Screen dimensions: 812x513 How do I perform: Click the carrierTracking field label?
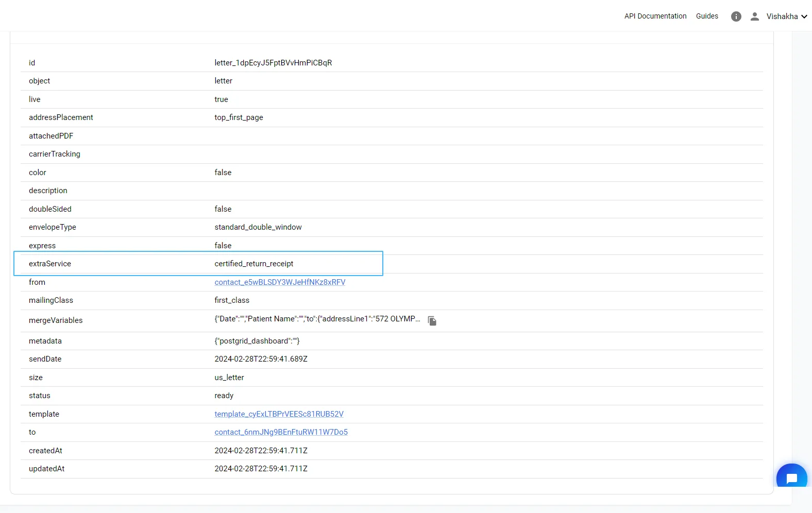[x=55, y=154]
